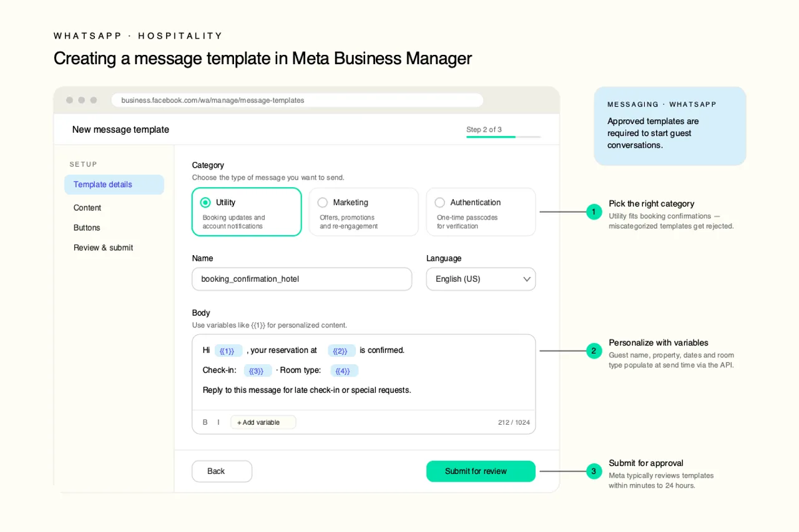Image resolution: width=799 pixels, height=532 pixels.
Task: Click the {{1}} variable chip
Action: point(228,351)
